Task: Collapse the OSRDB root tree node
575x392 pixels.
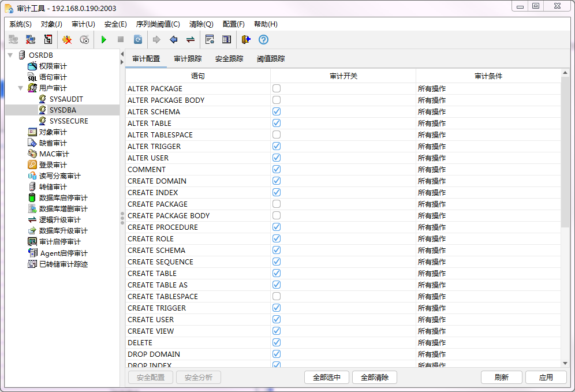Action: pos(10,55)
